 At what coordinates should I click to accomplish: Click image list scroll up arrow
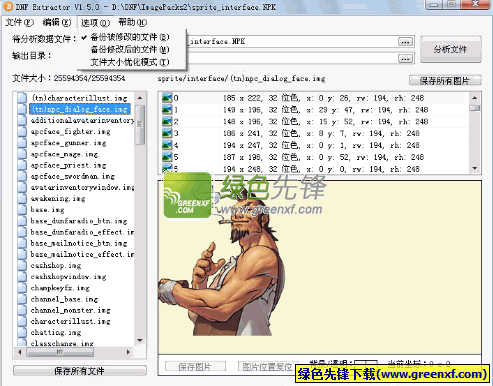tap(475, 98)
